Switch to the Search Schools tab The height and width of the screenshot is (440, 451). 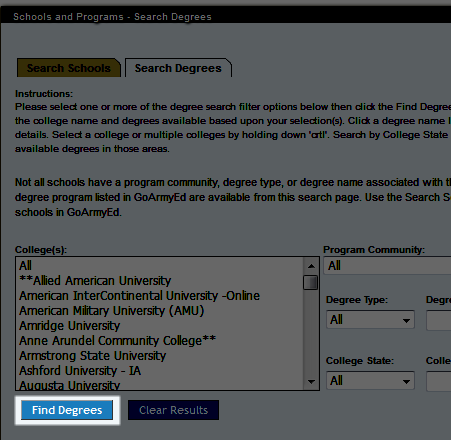point(69,68)
